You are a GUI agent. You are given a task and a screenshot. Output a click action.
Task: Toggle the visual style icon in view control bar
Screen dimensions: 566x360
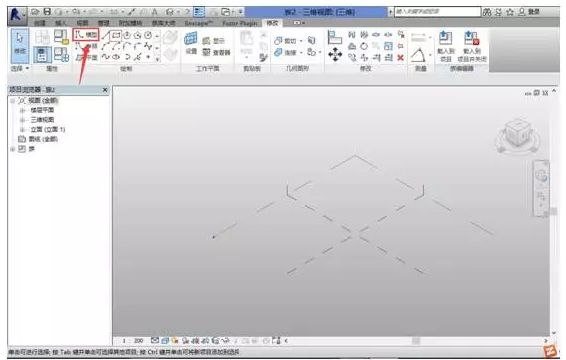click(165, 341)
